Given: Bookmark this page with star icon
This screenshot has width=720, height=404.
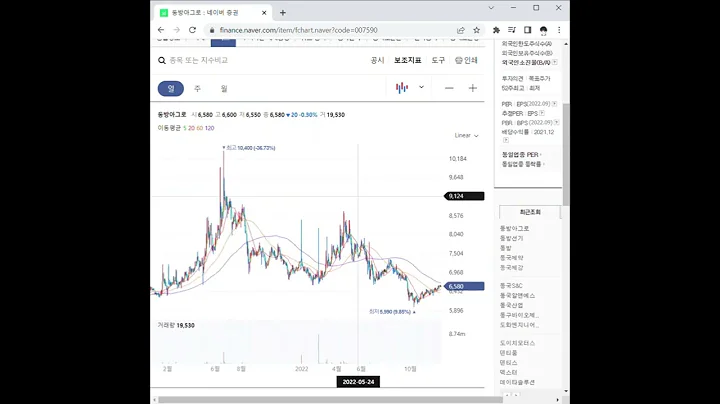Looking at the screenshot, I should click(477, 30).
